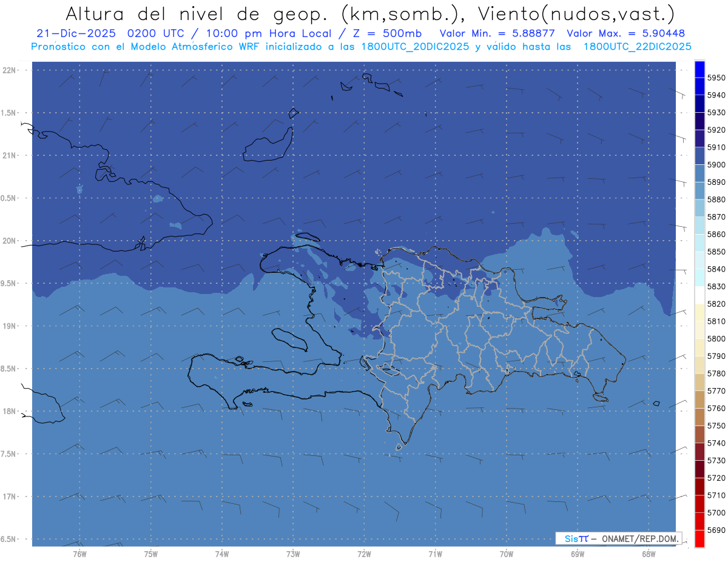Viewport: 728px width, 562px height.
Task: Click the legend swatch between 5910 and 5900
Action: click(699, 156)
